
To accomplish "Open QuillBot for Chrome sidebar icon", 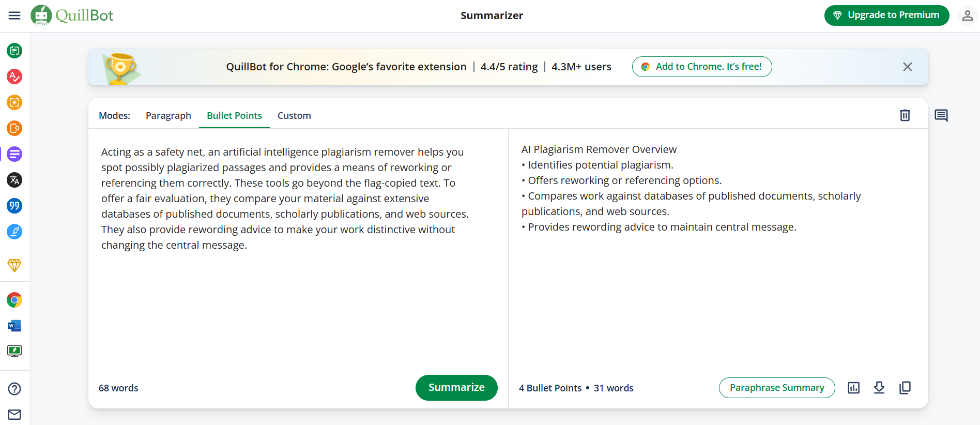I will point(14,300).
